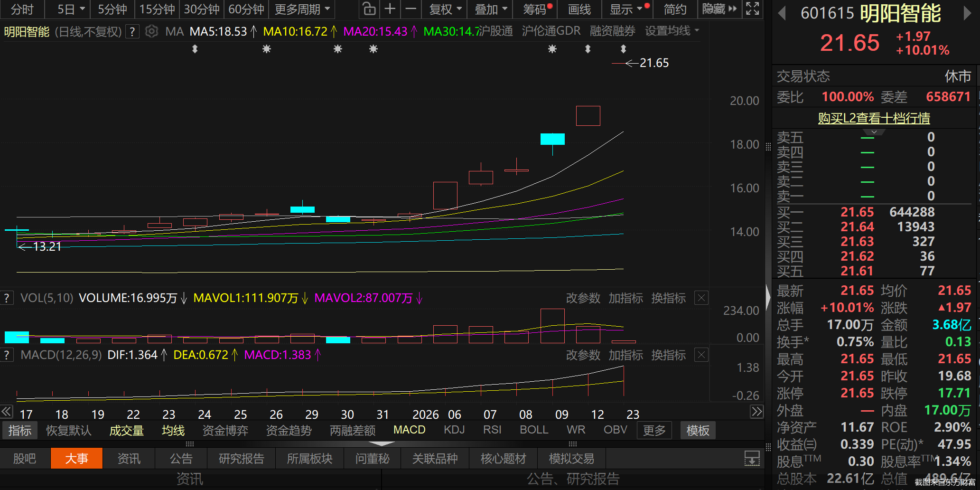Click the event marker above the 31 candlestick
The height and width of the screenshot is (490, 980).
[373, 49]
